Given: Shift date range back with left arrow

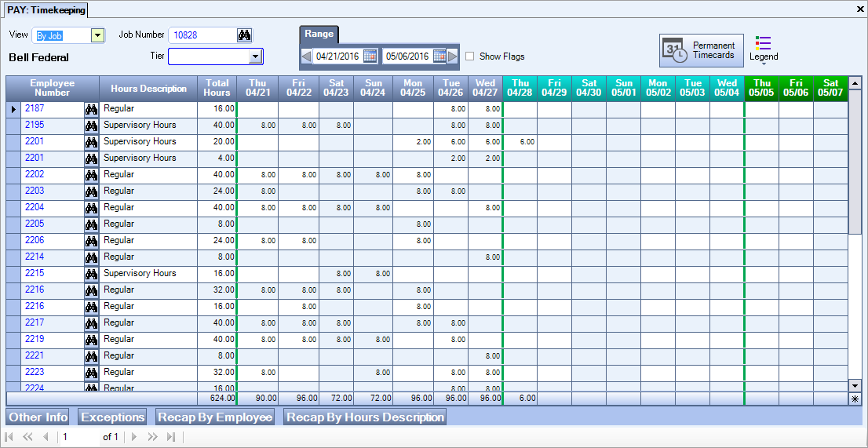Looking at the screenshot, I should coord(306,56).
